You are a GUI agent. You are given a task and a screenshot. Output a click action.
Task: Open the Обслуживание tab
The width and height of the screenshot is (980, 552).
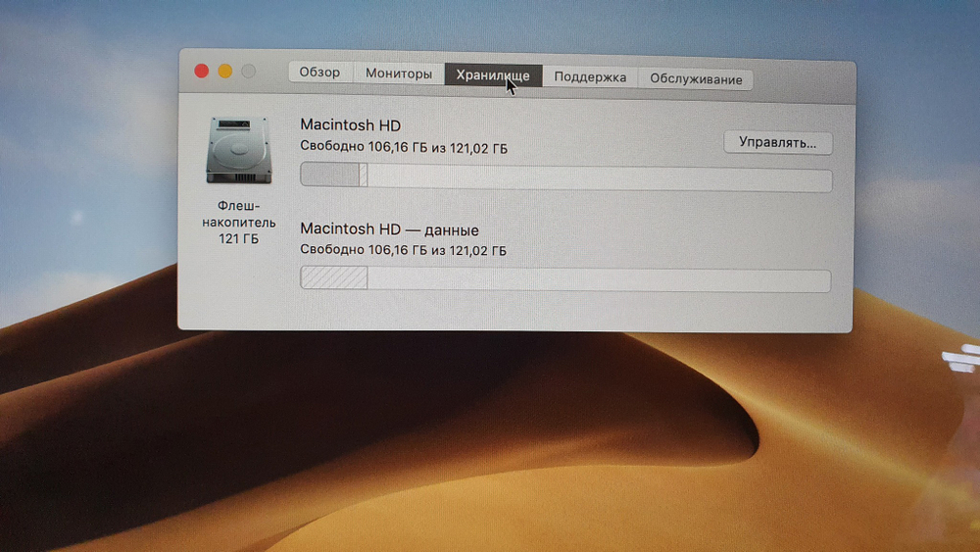696,79
